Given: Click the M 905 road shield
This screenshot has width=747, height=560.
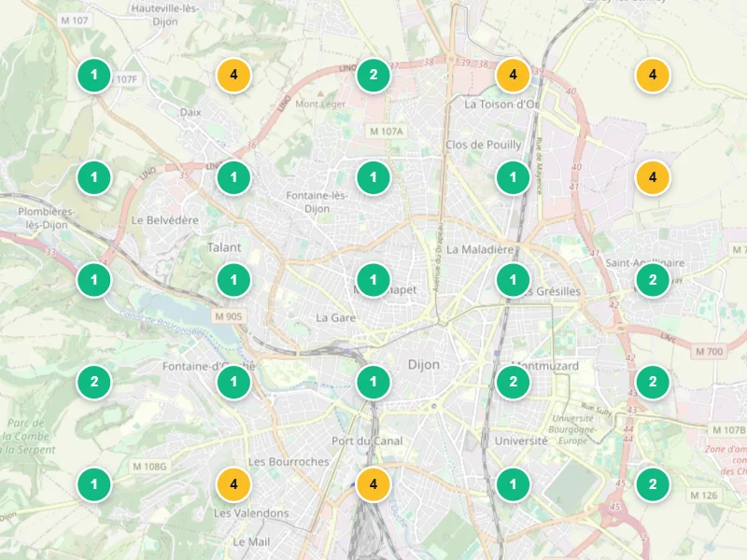Looking at the screenshot, I should point(229,316).
